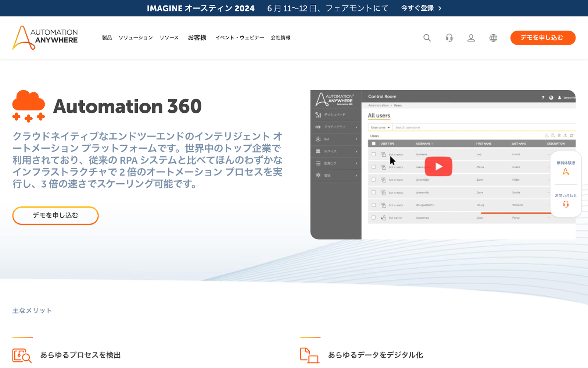Check the dougwilliams row checkbox

[x=373, y=205]
